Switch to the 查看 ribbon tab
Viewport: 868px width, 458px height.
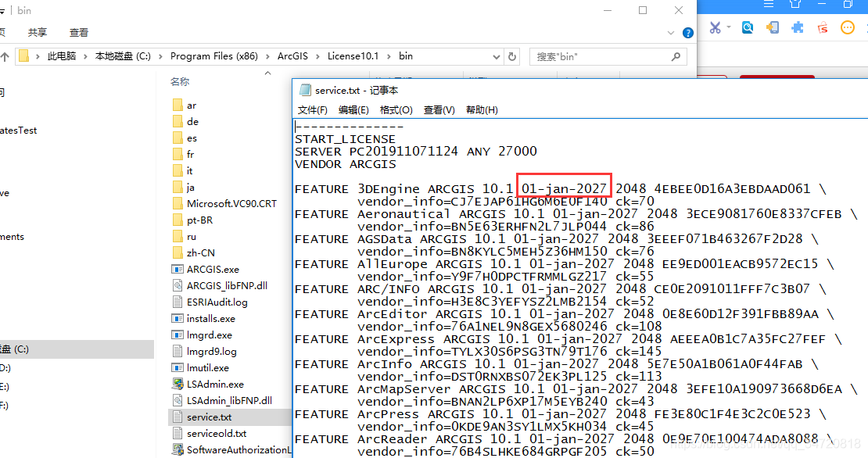79,33
